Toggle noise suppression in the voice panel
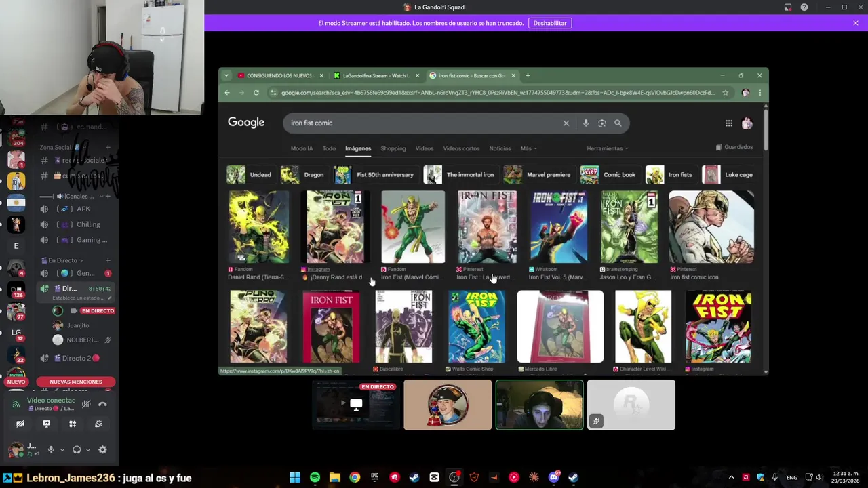This screenshot has width=868, height=488. tap(86, 404)
